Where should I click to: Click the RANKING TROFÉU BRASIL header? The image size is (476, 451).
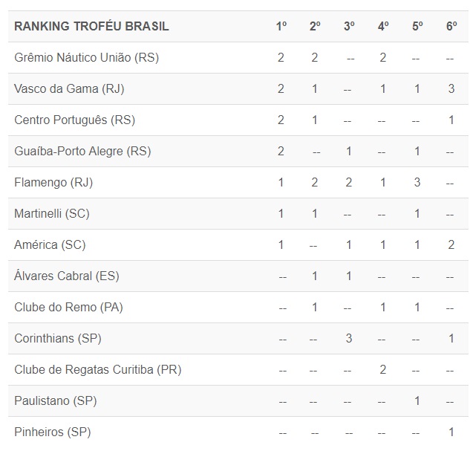pos(91,27)
